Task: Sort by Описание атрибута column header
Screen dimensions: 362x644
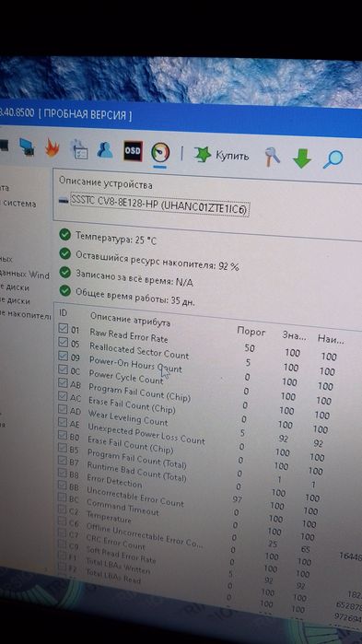Action: (130, 320)
